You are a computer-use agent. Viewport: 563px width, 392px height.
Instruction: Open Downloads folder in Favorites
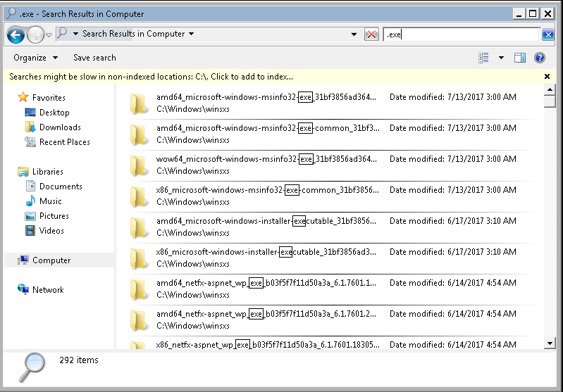click(60, 127)
